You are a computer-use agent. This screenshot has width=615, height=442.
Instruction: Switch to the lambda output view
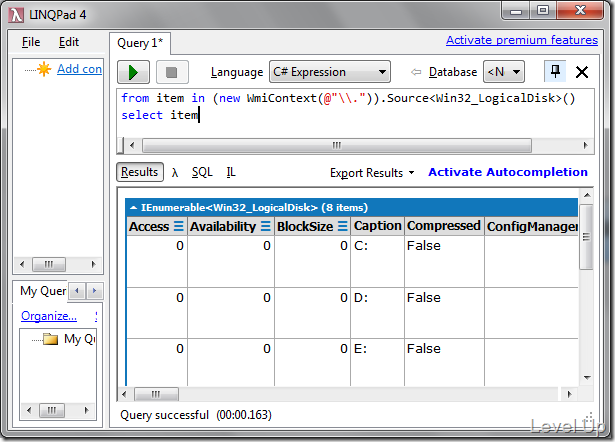coord(175,173)
